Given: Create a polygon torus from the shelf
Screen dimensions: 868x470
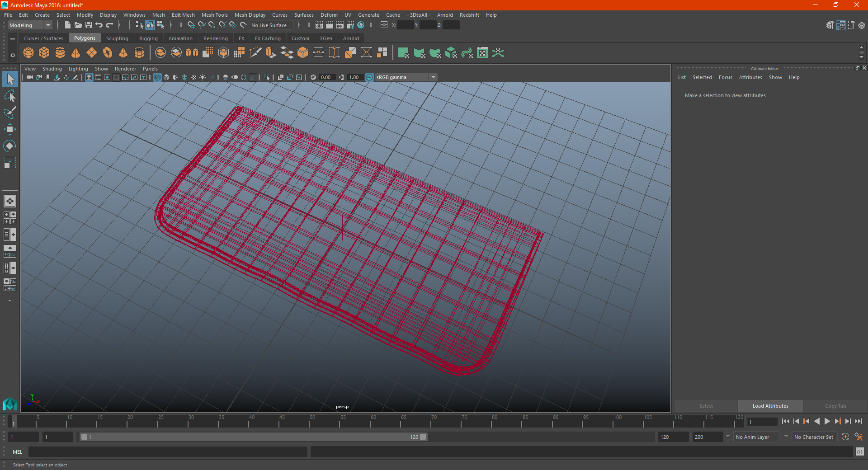Looking at the screenshot, I should pos(108,53).
